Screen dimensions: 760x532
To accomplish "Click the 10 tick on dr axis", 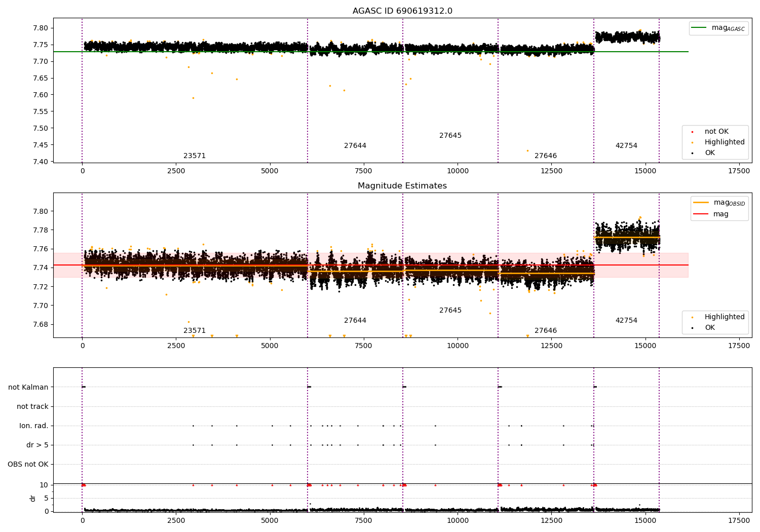I will (x=44, y=485).
